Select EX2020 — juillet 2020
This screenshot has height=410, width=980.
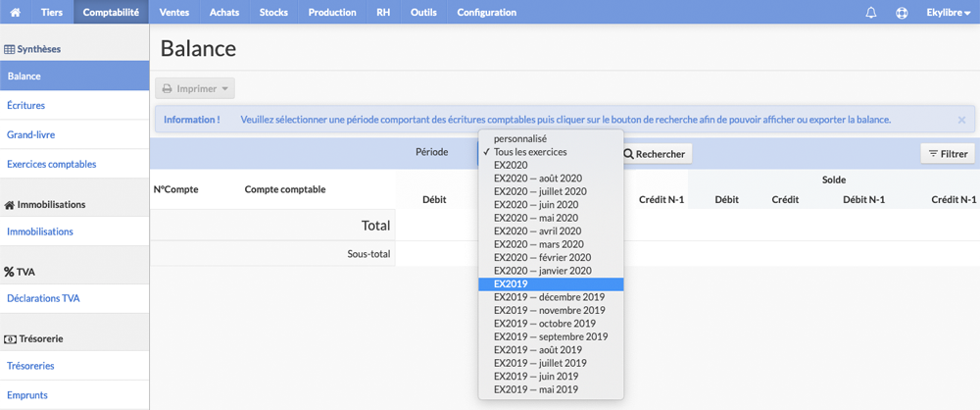tap(551, 191)
